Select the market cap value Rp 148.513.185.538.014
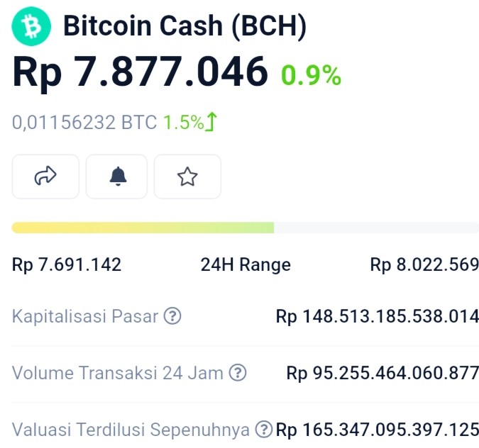The height and width of the screenshot is (448, 479). (378, 316)
